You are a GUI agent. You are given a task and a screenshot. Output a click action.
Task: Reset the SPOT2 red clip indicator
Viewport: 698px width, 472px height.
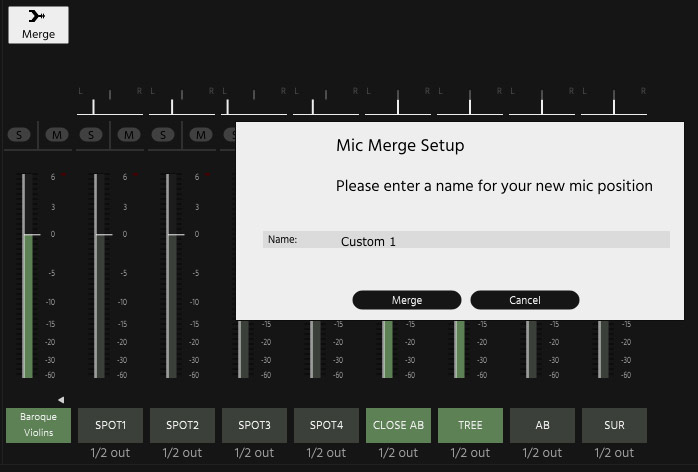pyautogui.click(x=208, y=175)
